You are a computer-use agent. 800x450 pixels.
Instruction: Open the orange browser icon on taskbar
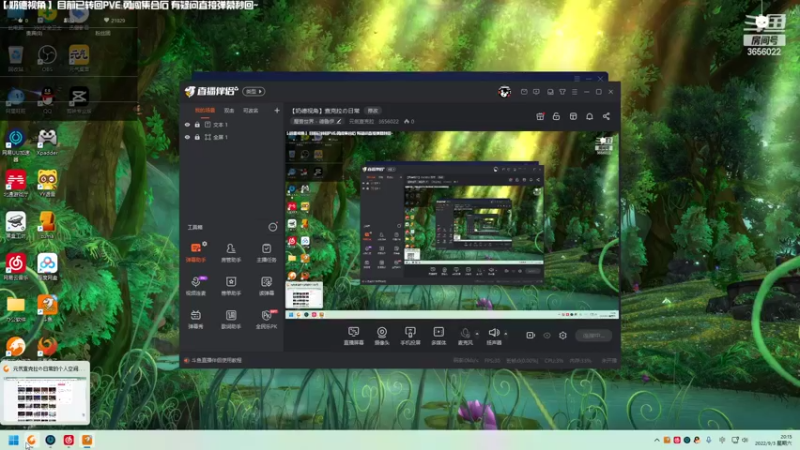pos(32,440)
